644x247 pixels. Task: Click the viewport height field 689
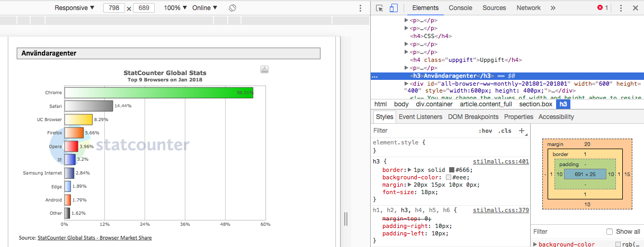pyautogui.click(x=144, y=8)
